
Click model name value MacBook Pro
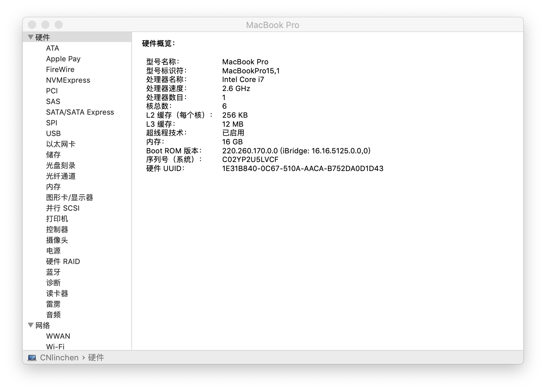[245, 62]
